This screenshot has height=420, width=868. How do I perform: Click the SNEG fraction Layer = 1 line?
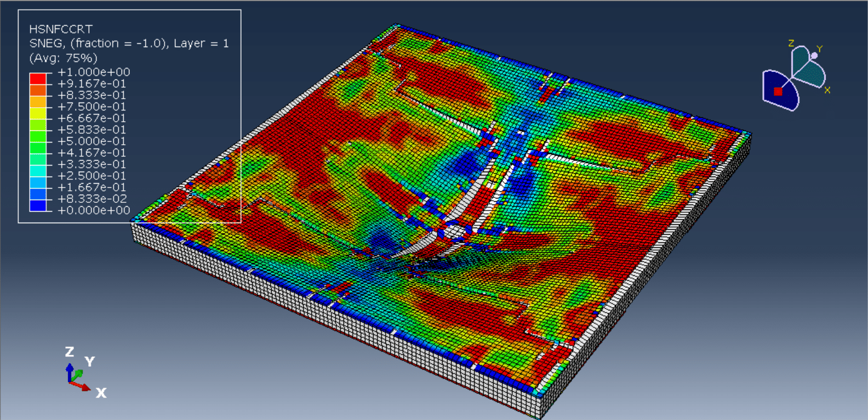click(129, 43)
